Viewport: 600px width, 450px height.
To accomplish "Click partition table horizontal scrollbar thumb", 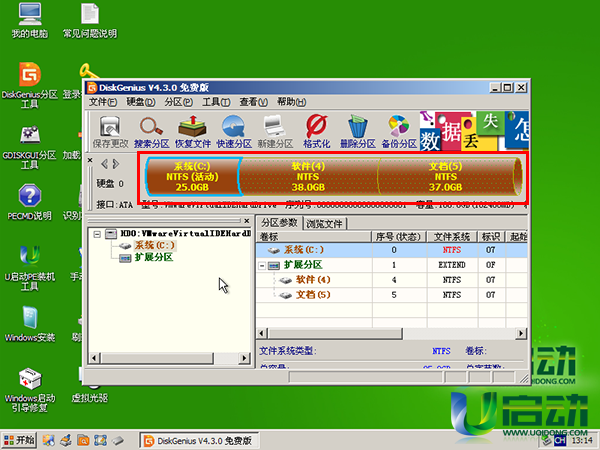I will click(x=335, y=333).
